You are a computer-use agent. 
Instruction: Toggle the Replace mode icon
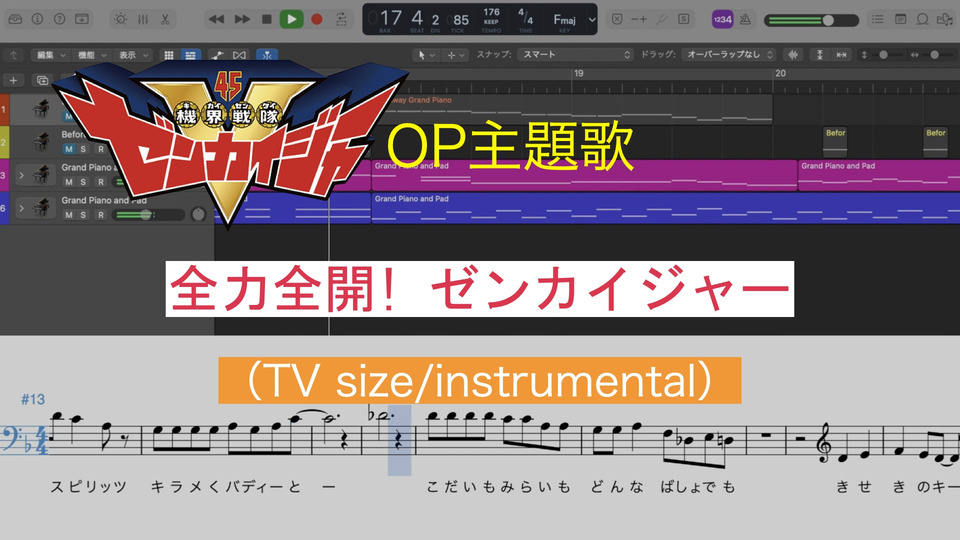tap(617, 19)
